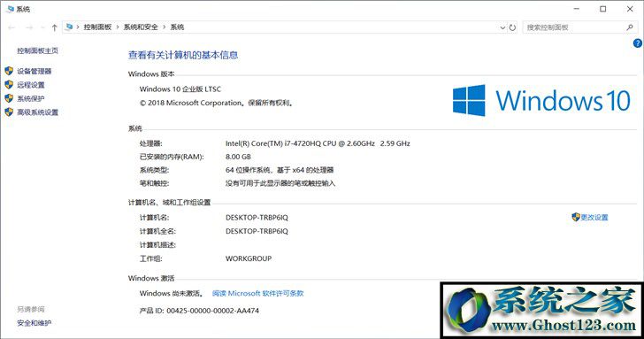Expand chevron after 系统和安全 breadcrumb
The height and width of the screenshot is (339, 644).
click(x=165, y=27)
